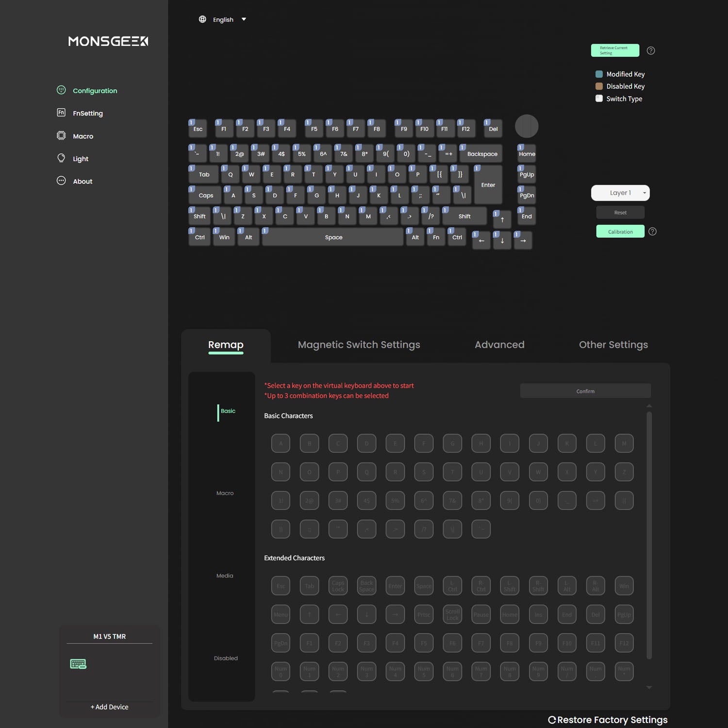The image size is (728, 728).
Task: Open FnSetting from the sidebar icon
Action: tap(61, 113)
